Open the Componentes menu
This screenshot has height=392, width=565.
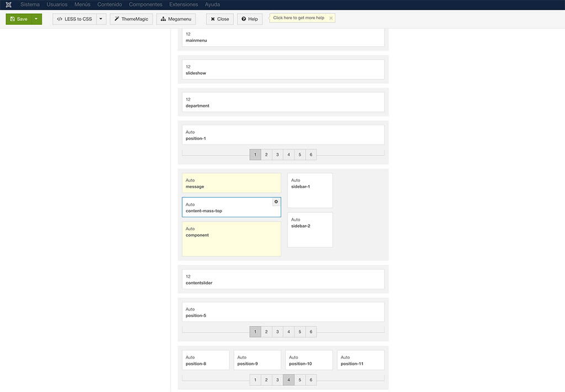146,4
